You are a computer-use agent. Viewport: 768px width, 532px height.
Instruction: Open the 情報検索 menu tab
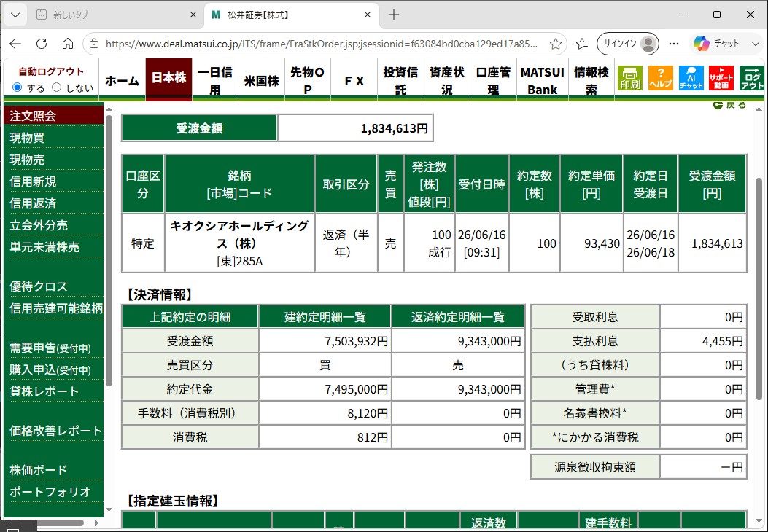coord(591,80)
